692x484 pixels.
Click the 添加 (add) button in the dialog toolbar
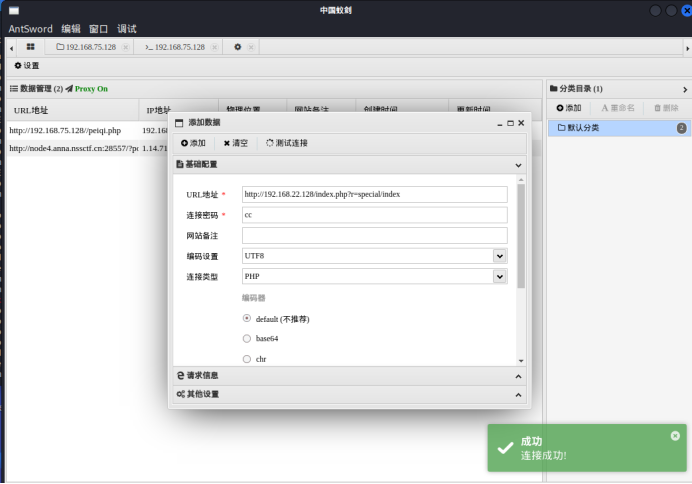point(193,143)
